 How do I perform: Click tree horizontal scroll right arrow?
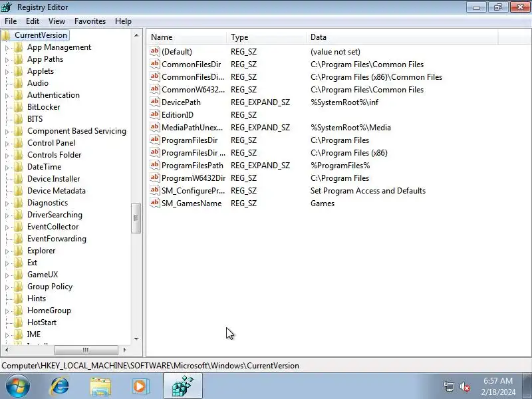point(124,350)
